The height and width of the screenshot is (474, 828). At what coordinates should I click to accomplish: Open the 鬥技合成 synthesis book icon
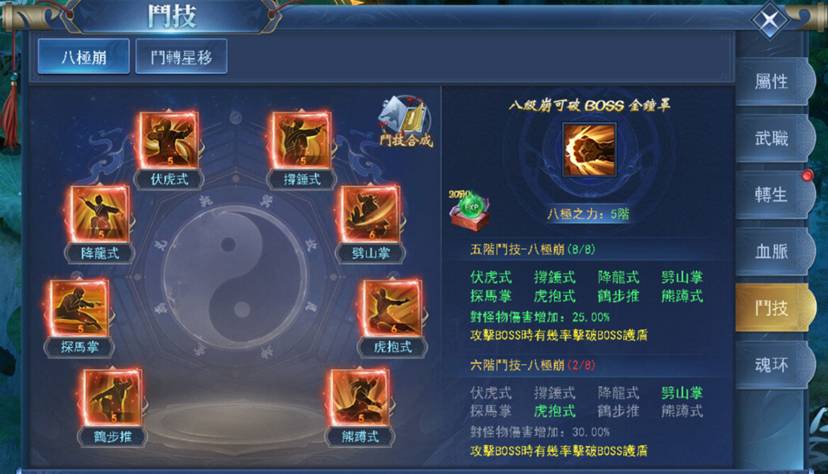click(x=405, y=121)
